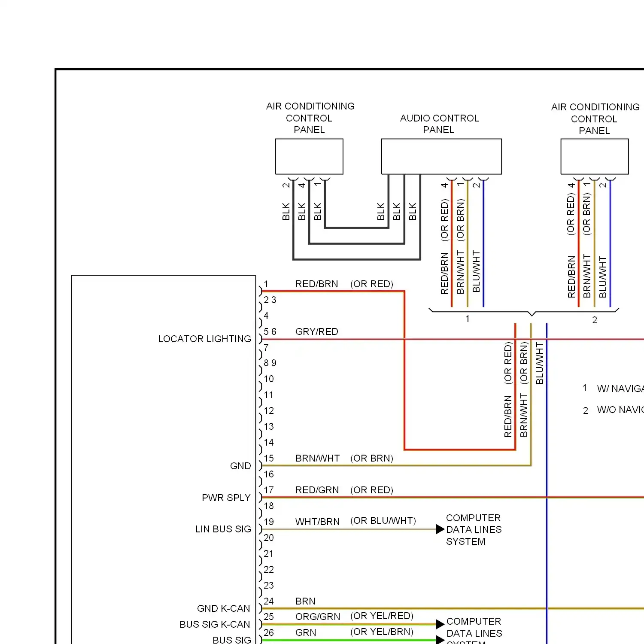Click pin number 13 on the connector
The height and width of the screenshot is (644, 644).
(269, 426)
